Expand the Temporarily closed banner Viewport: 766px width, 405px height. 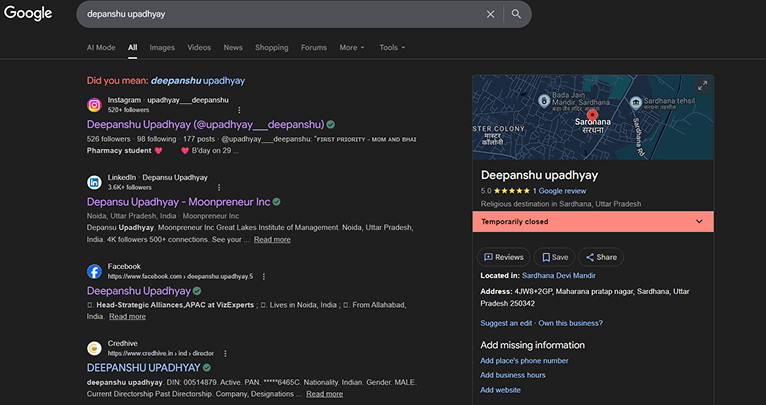click(699, 221)
